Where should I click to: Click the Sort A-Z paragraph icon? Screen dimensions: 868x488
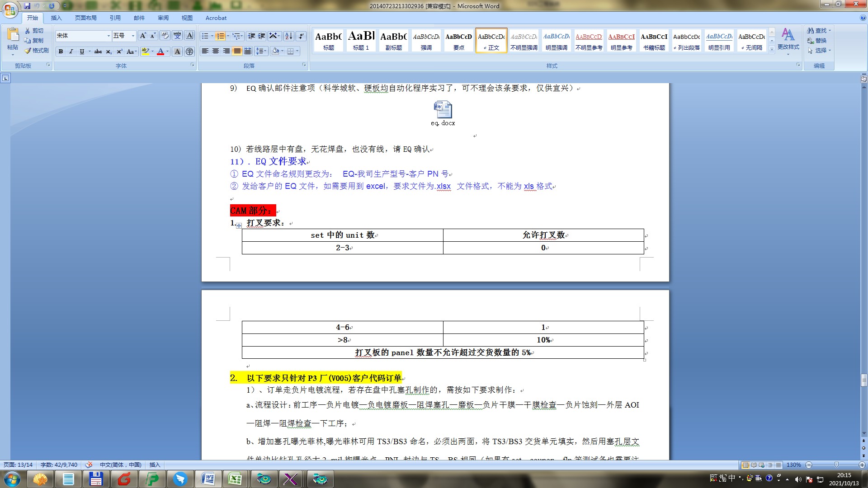click(x=289, y=36)
